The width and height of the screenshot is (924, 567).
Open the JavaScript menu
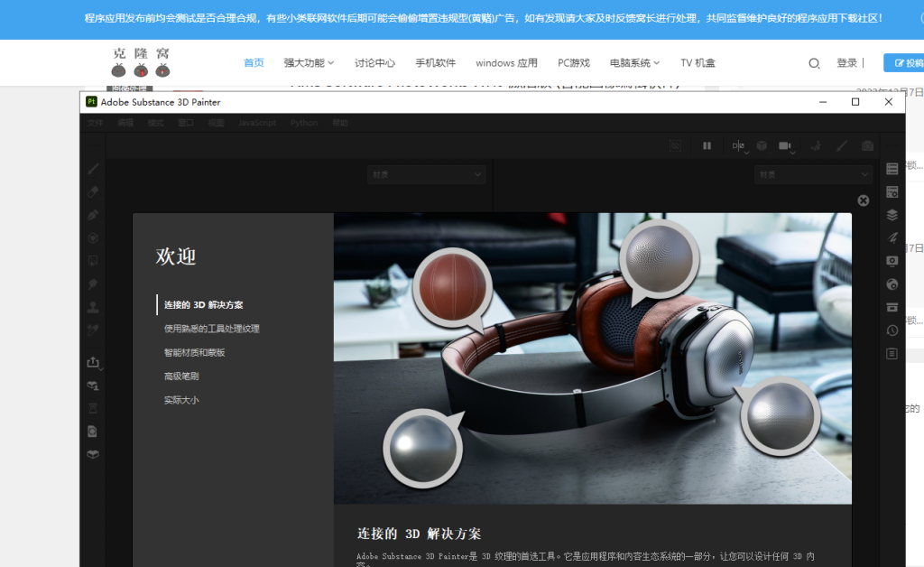[257, 123]
